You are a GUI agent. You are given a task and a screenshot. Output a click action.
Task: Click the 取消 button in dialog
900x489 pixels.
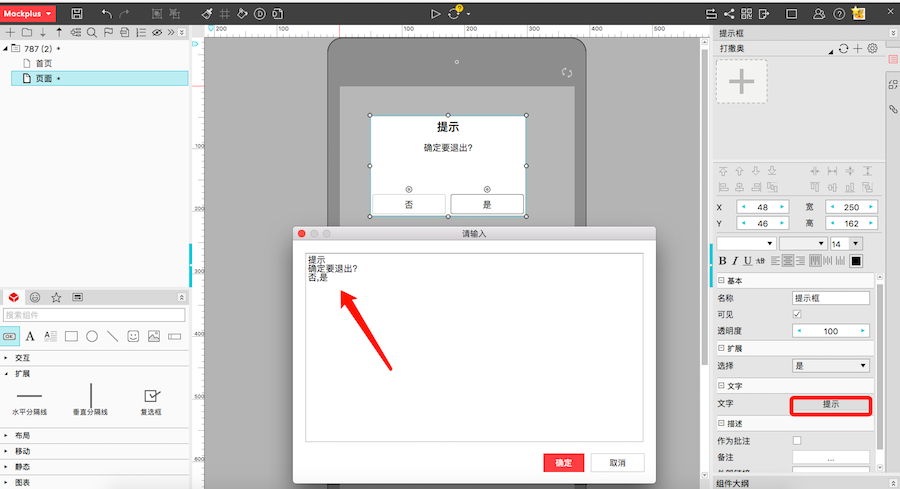coord(618,463)
